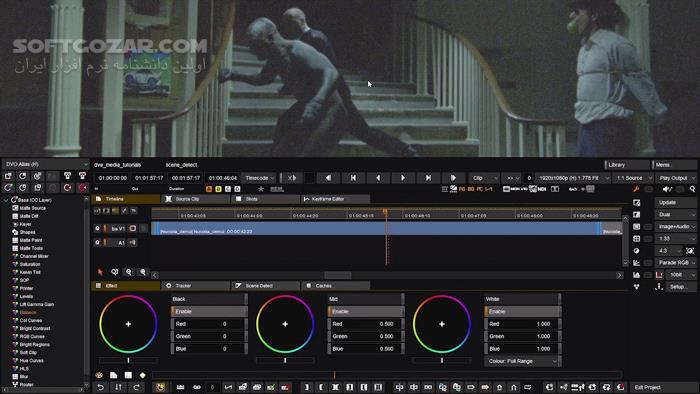Click the step forward frame button
Viewport: 700px width, 394px height.
[453, 178]
